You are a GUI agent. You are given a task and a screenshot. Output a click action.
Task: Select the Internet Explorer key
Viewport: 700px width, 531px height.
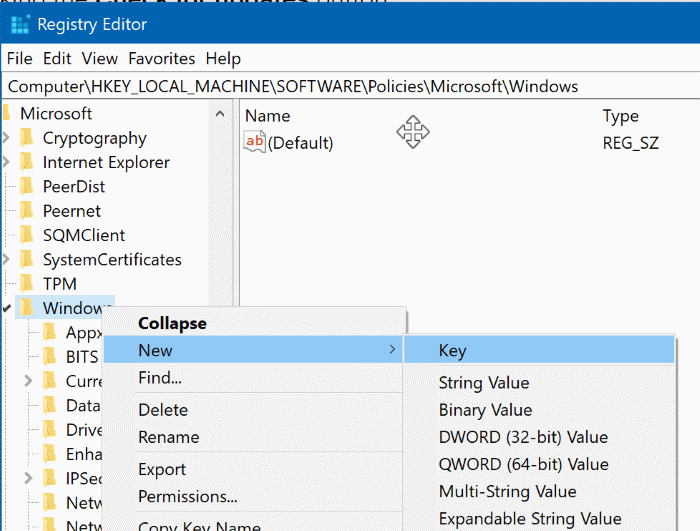106,162
